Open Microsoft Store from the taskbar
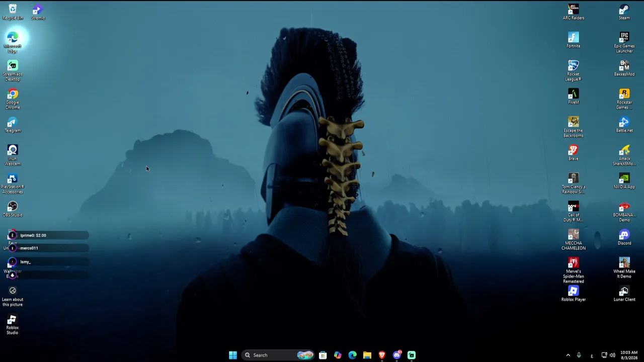Viewport: 644px width, 362px height. coord(323,355)
